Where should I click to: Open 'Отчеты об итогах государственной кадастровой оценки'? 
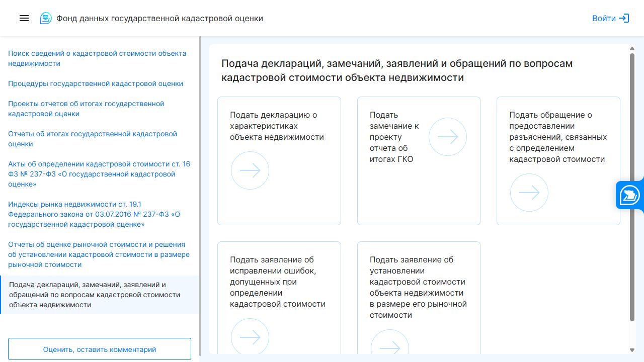pyautogui.click(x=93, y=139)
